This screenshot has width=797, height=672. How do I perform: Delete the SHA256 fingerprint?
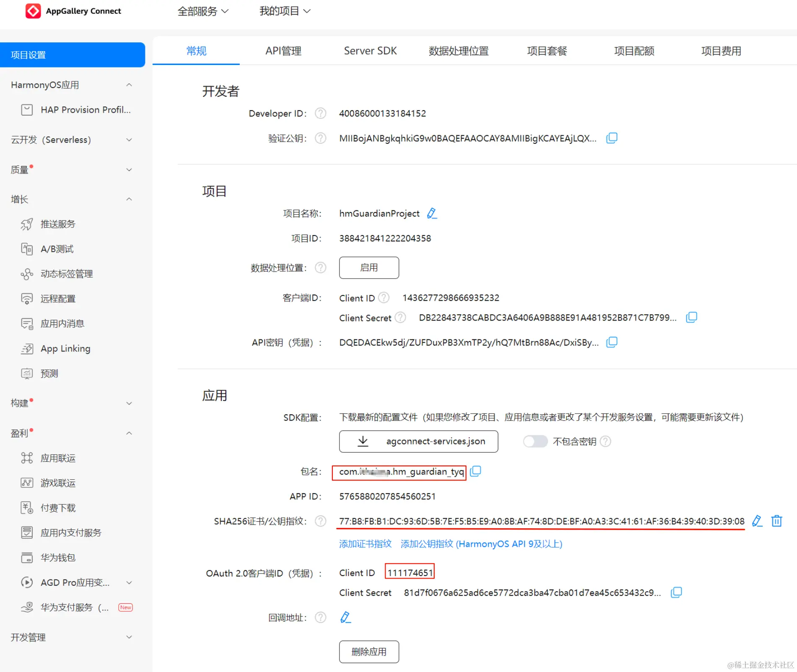coord(777,521)
